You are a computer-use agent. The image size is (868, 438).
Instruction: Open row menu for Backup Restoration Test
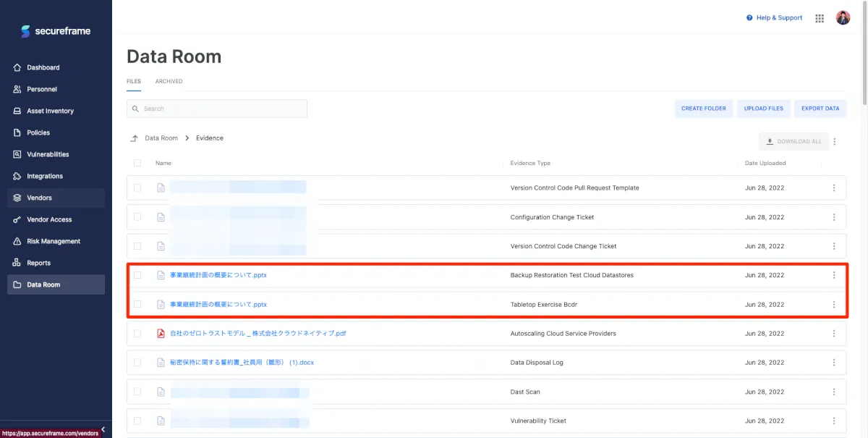(x=834, y=275)
